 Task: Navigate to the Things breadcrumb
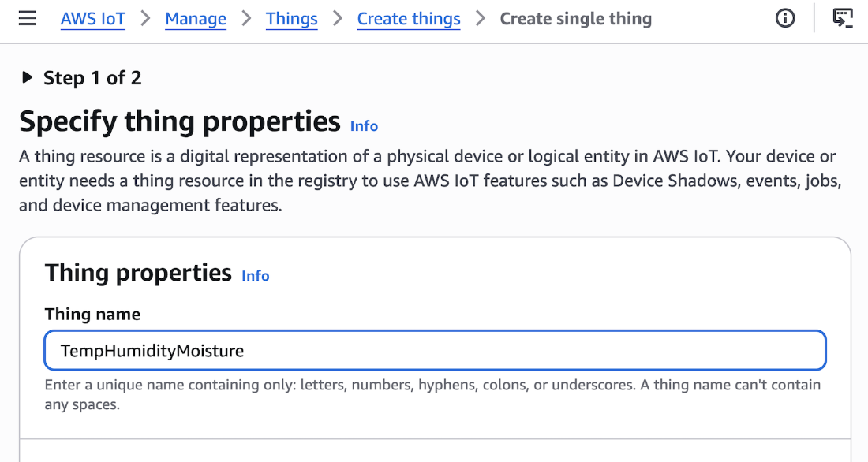tap(292, 19)
